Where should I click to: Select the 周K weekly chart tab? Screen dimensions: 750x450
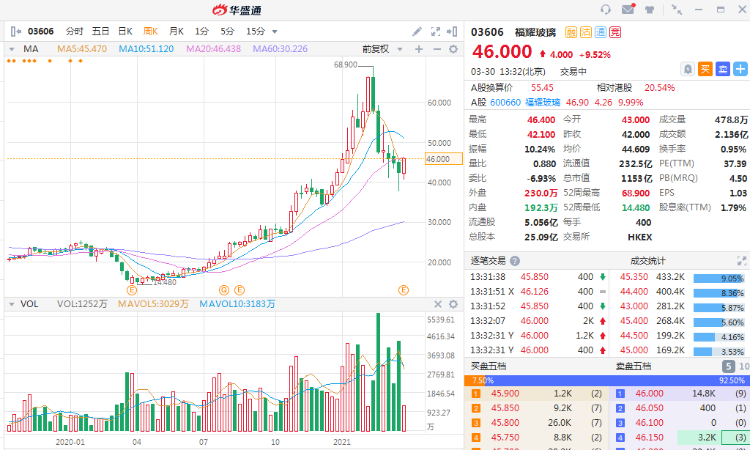click(150, 32)
